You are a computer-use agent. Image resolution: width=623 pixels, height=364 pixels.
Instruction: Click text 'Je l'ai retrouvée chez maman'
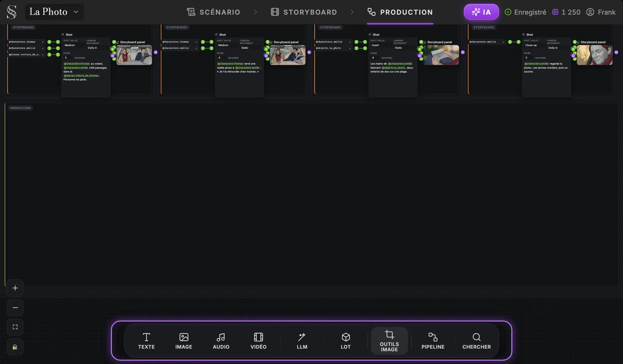(238, 72)
